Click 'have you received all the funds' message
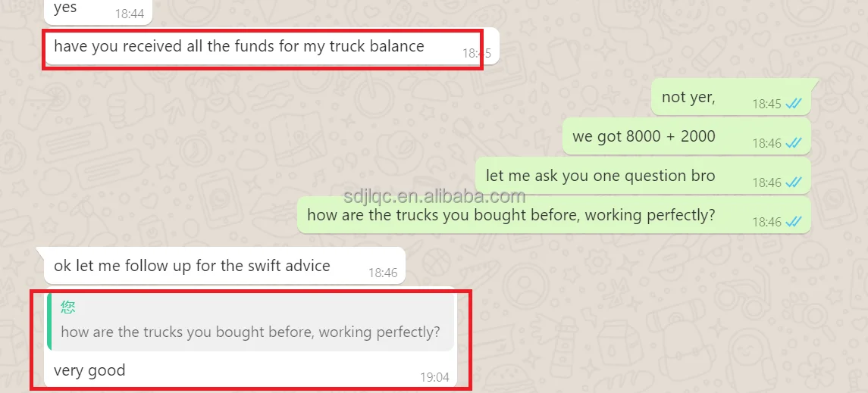Image resolution: width=868 pixels, height=393 pixels. point(271,46)
